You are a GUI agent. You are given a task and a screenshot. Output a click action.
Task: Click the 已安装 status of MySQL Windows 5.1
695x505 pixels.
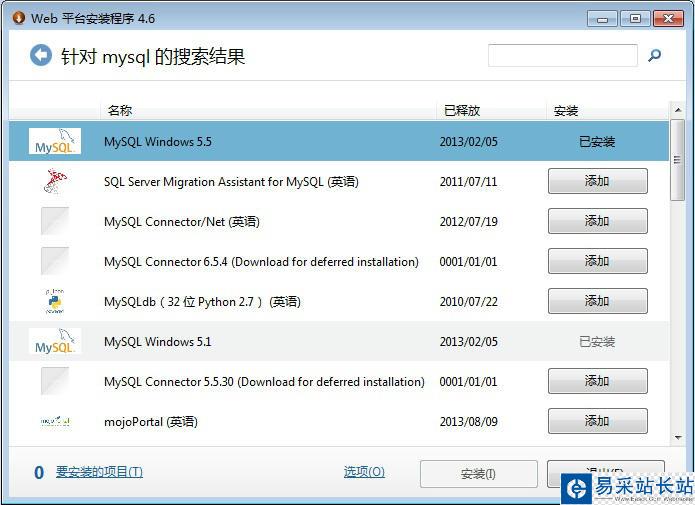click(597, 342)
